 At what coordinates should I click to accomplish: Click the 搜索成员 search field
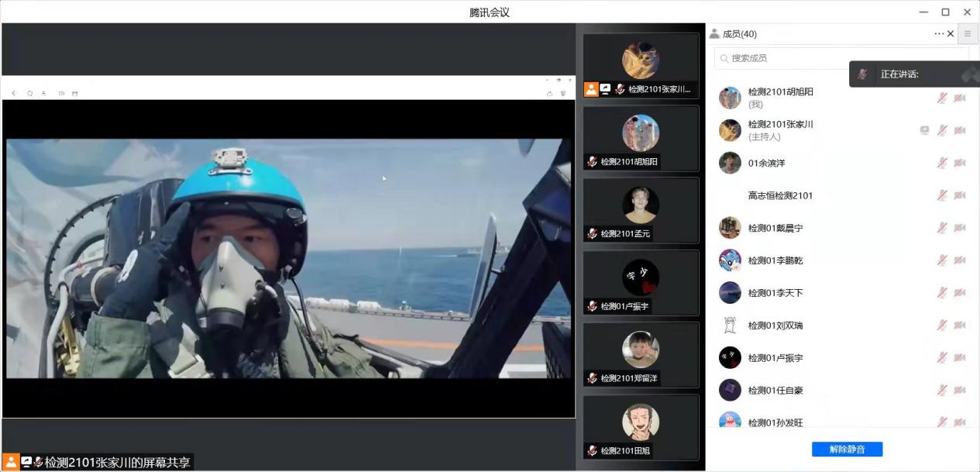pos(782,58)
